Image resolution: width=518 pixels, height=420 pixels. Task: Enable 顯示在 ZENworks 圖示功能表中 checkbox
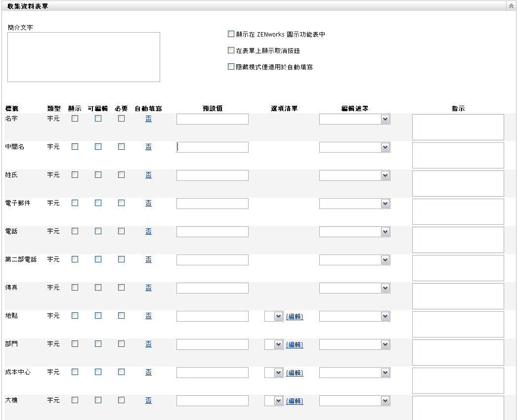click(231, 34)
